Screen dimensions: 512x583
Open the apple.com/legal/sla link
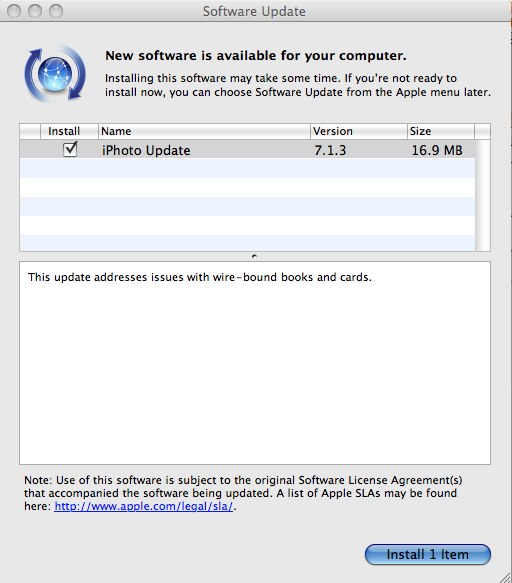click(x=144, y=506)
